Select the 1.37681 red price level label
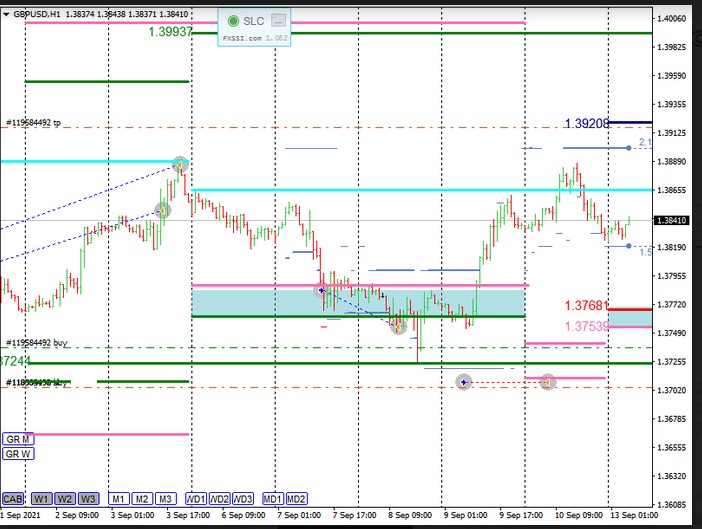Screen dimensions: 702x529 click(x=586, y=307)
